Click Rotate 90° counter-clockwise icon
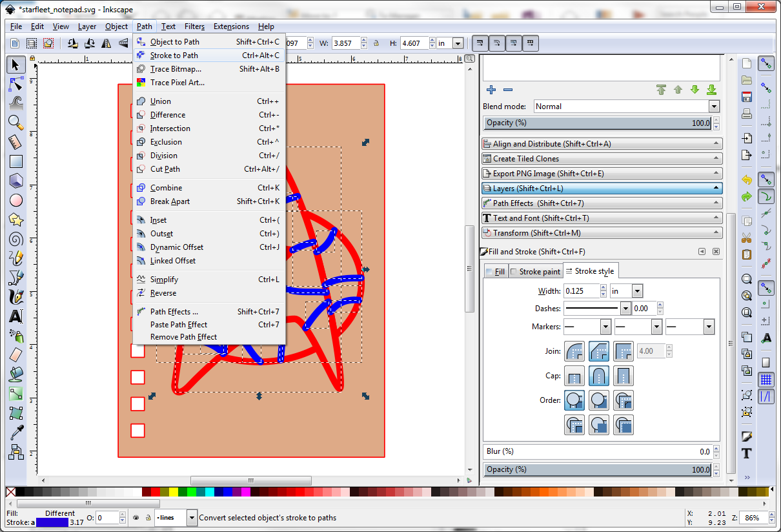Image resolution: width=781 pixels, height=532 pixels. coord(74,43)
